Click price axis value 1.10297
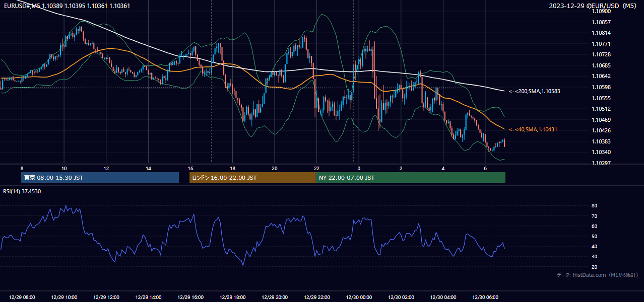The width and height of the screenshot is (644, 302). coord(602,163)
